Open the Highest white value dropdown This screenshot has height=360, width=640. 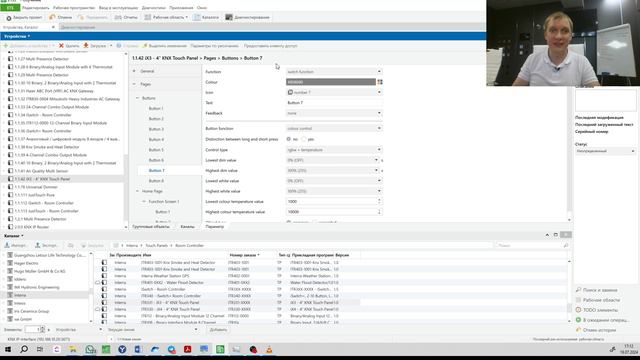pyautogui.click(x=334, y=191)
